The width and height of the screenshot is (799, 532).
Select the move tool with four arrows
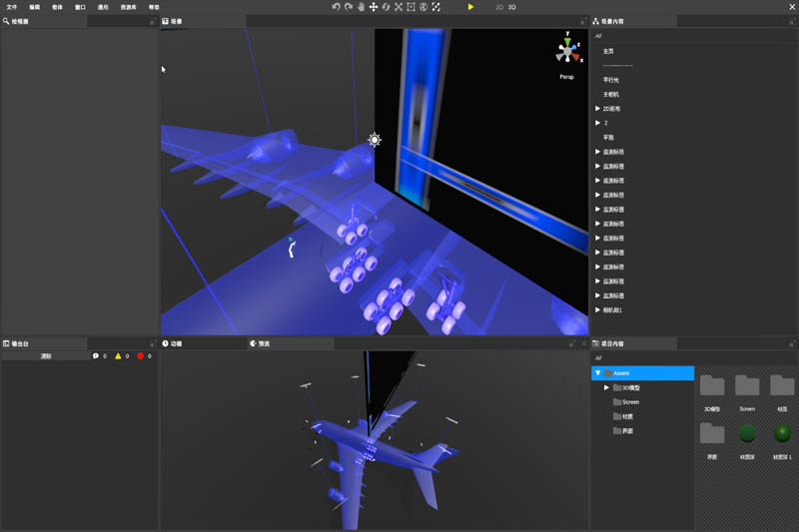click(374, 7)
